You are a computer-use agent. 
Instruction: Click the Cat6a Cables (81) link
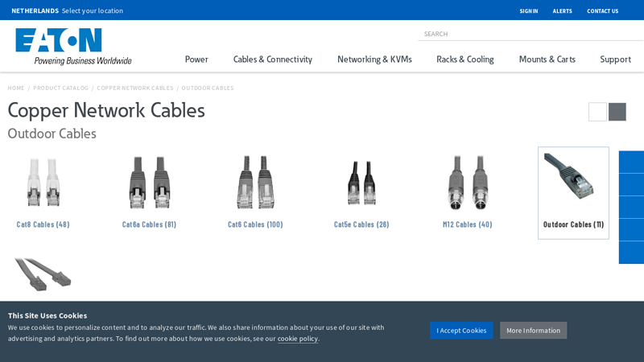tap(149, 224)
